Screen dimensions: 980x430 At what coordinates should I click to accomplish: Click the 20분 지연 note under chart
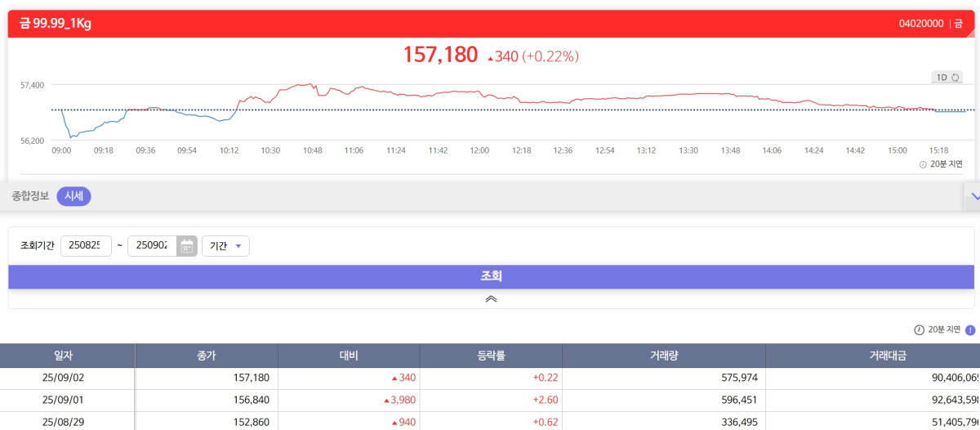[x=947, y=164]
